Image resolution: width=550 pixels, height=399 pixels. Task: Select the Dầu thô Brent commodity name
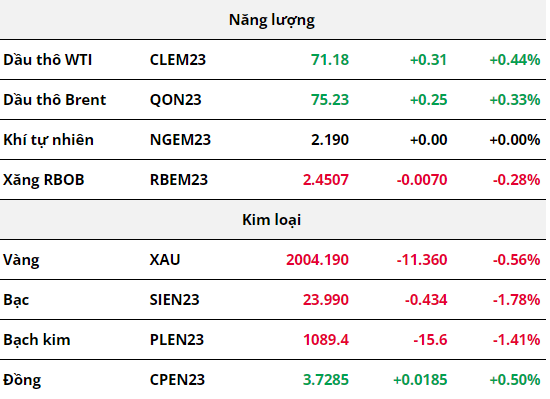(x=54, y=100)
